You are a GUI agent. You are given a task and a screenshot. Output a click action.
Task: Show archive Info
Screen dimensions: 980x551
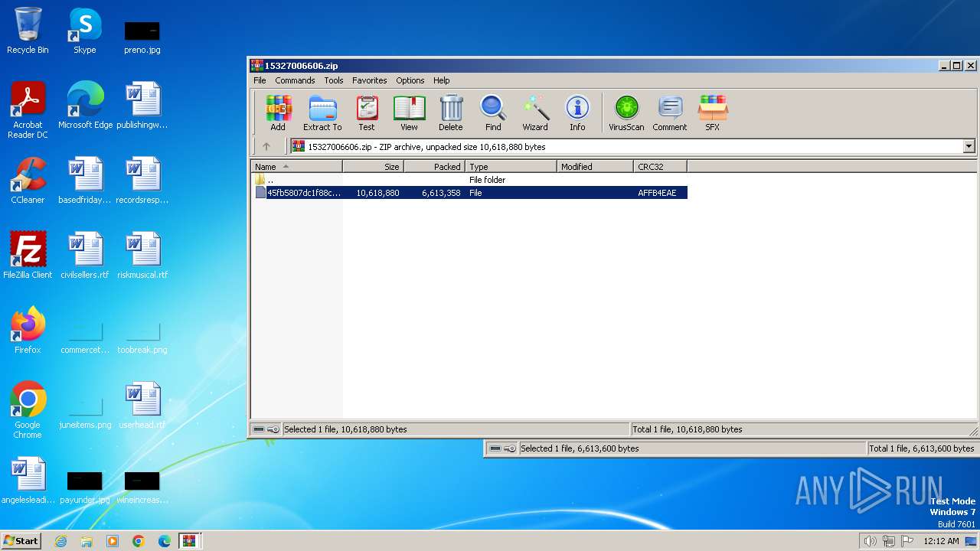577,113
